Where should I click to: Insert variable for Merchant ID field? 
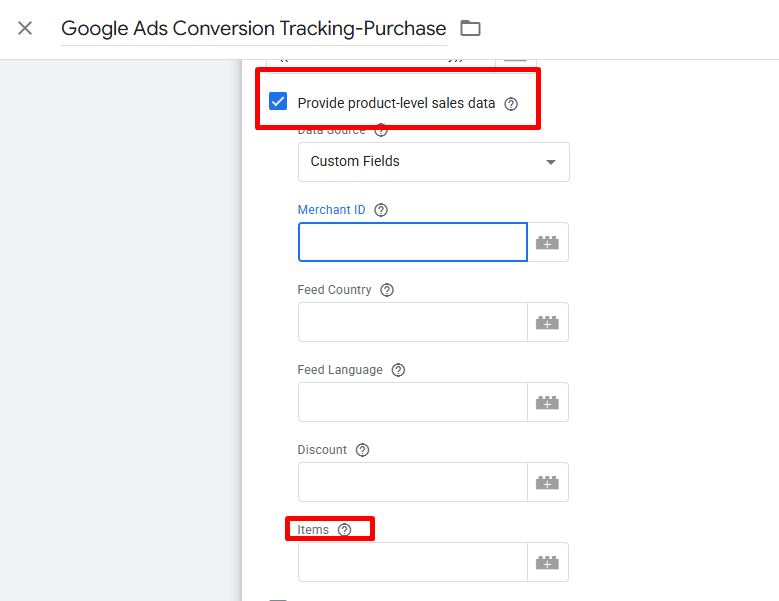coord(547,242)
